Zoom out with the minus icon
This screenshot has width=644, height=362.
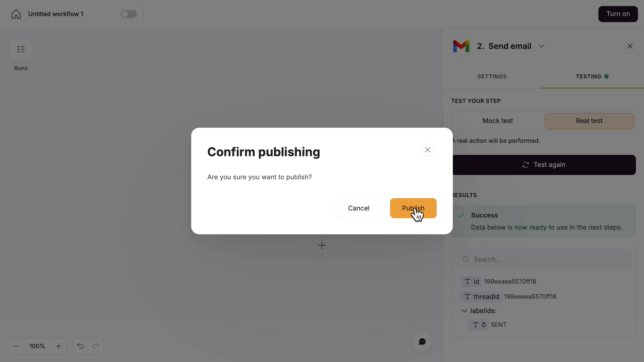(16, 346)
